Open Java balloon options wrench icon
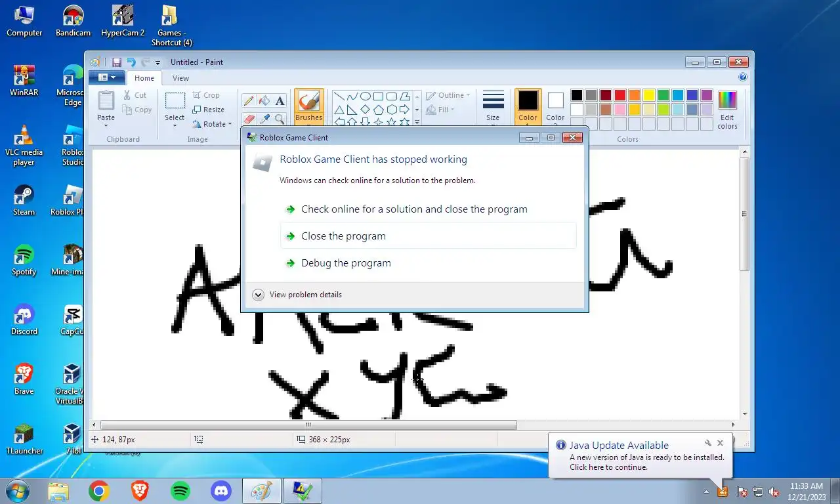This screenshot has height=504, width=840. (x=707, y=444)
